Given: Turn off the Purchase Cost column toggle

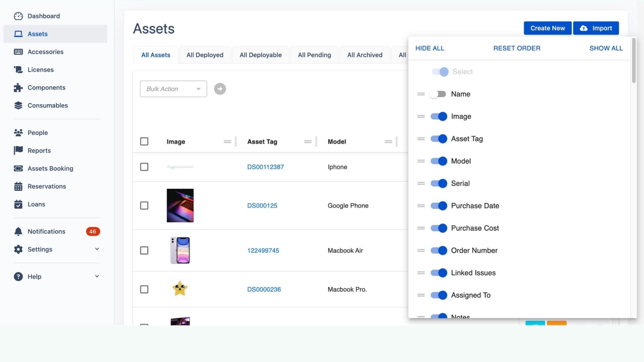Looking at the screenshot, I should pos(439,228).
